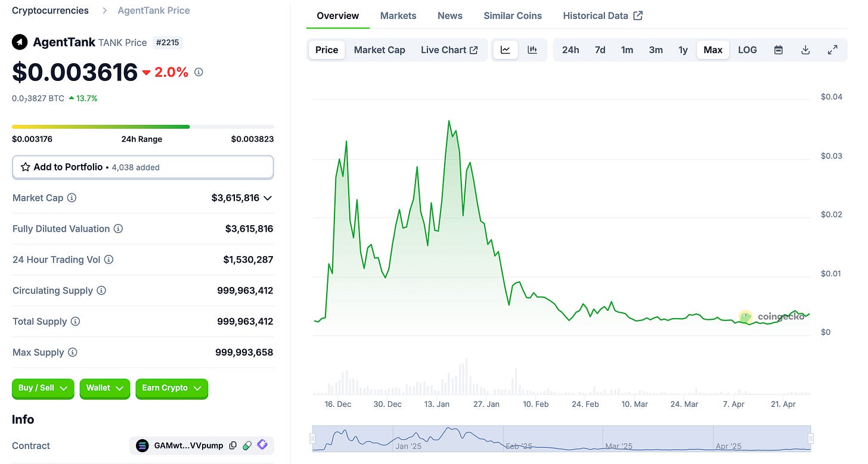Click the line chart view icon
The height and width of the screenshot is (464, 868).
506,50
